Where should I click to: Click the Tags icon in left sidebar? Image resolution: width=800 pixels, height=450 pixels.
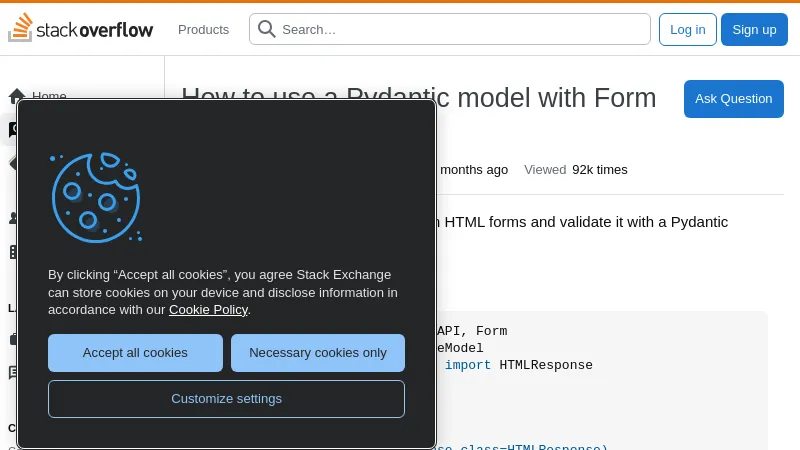pos(13,163)
